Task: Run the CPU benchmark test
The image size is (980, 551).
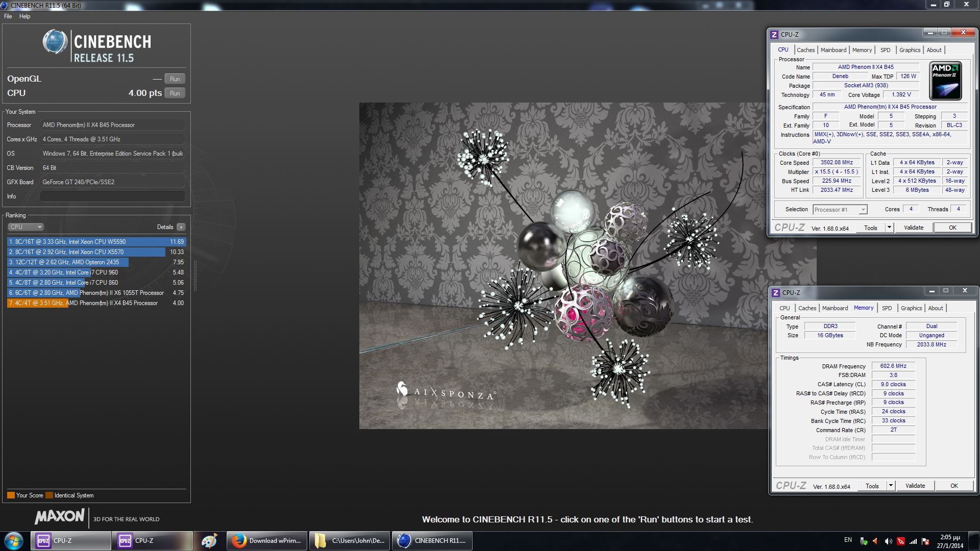Action: click(x=175, y=93)
